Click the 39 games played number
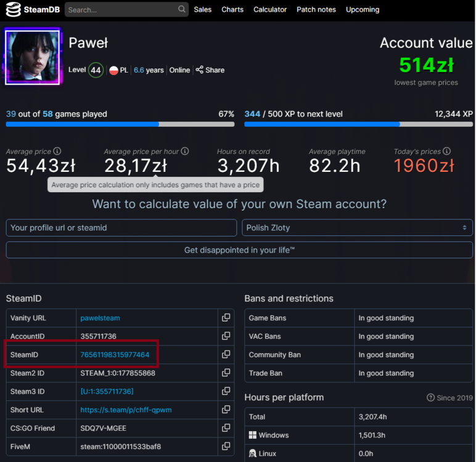 coord(11,114)
